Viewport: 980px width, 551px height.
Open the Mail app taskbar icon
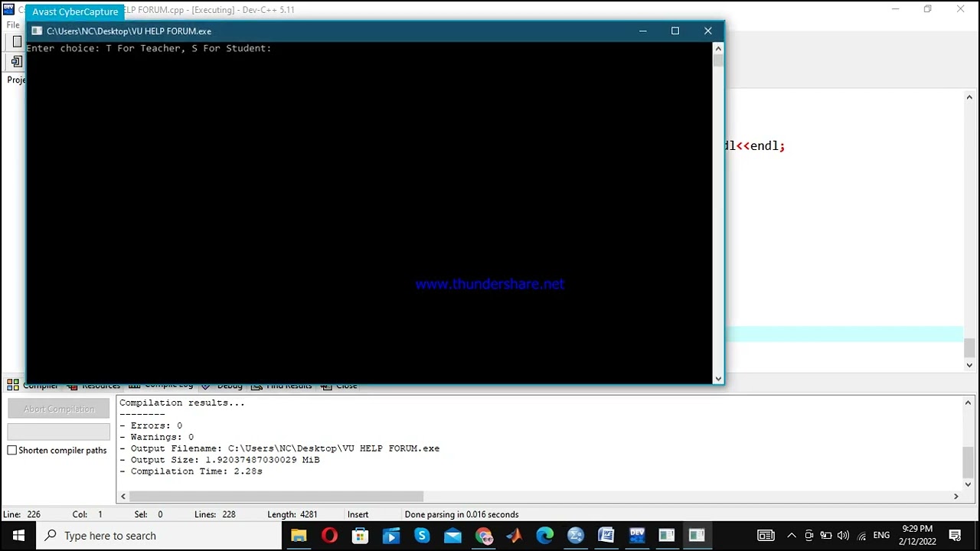coord(452,536)
